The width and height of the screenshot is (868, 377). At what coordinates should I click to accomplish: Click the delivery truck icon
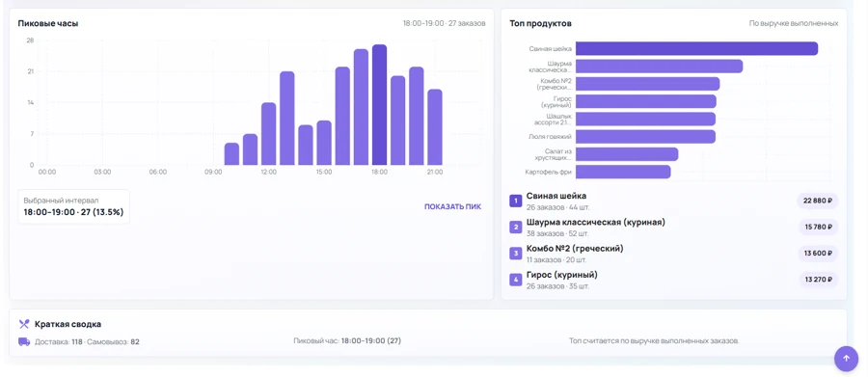tap(24, 341)
